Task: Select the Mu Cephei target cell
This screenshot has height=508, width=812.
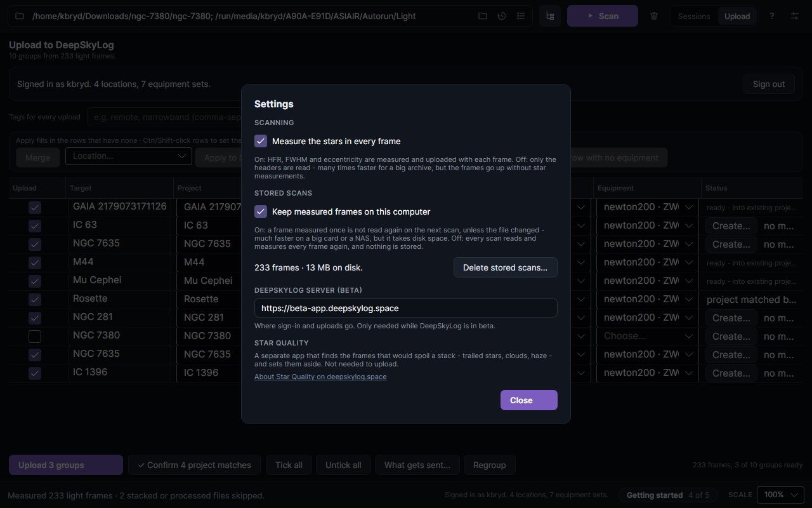Action: coord(120,281)
